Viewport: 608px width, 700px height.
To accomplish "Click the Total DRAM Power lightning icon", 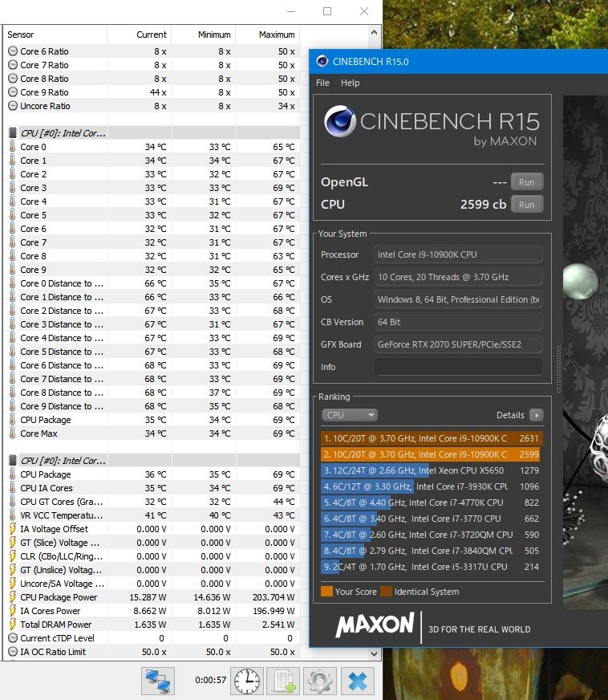I will pyautogui.click(x=13, y=624).
